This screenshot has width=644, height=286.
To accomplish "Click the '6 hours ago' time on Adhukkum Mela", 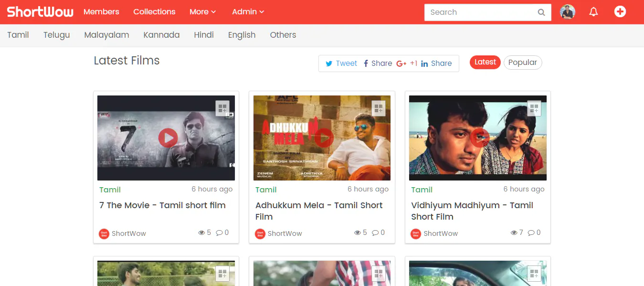I will click(x=368, y=189).
